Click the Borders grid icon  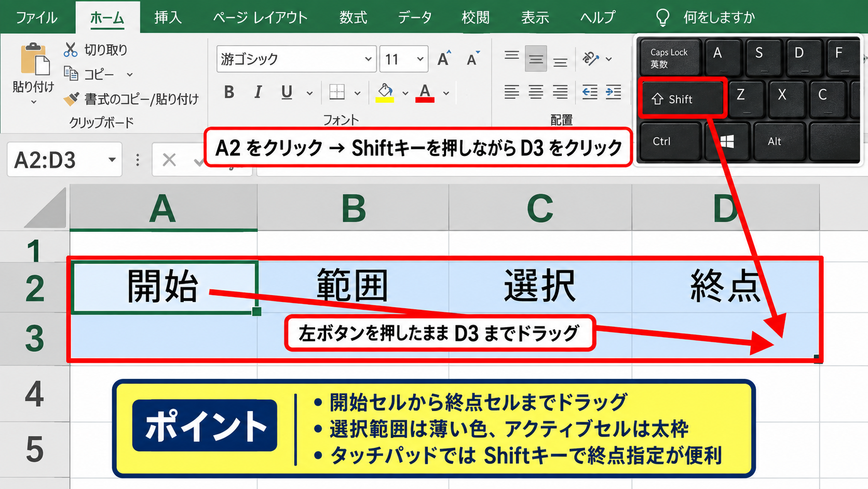(x=337, y=92)
